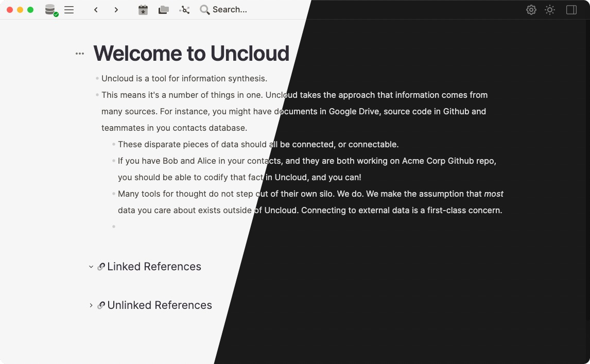Click bullet of 'This means it's a number' block
The image size is (590, 364).
coord(97,95)
